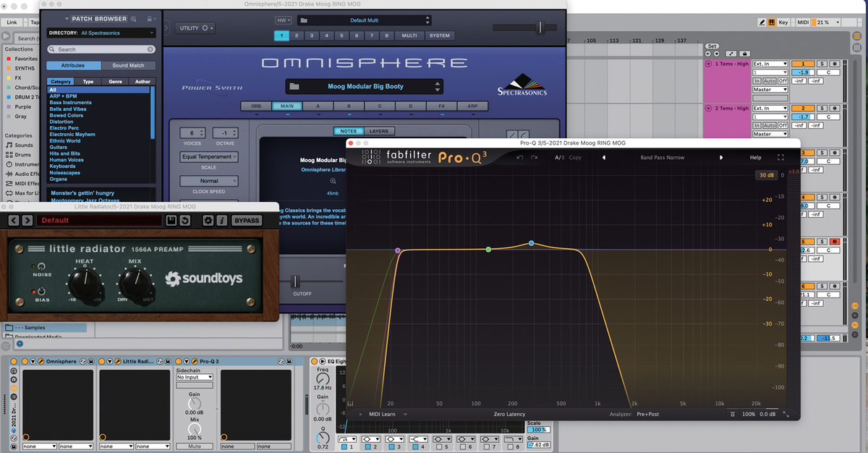Load next preset in Little Radiator

point(27,221)
